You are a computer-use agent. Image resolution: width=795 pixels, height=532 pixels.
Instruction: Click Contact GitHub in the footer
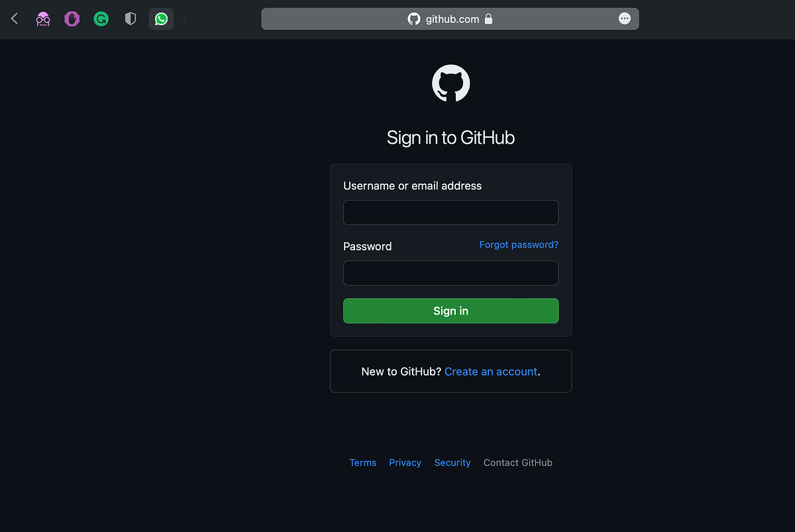pos(517,462)
